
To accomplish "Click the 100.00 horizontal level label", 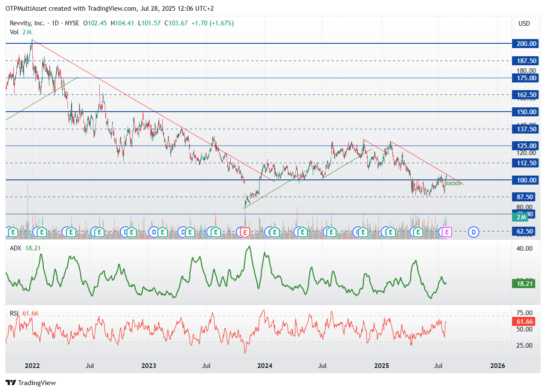I will (526, 180).
